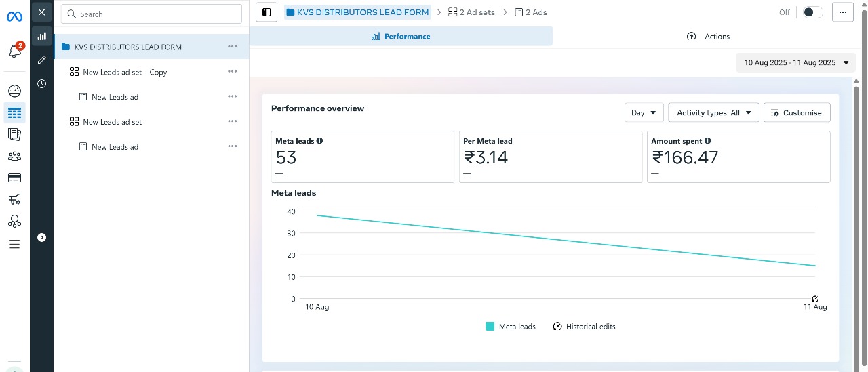This screenshot has width=868, height=372.
Task: Open the Activity types: All dropdown
Action: coord(713,113)
